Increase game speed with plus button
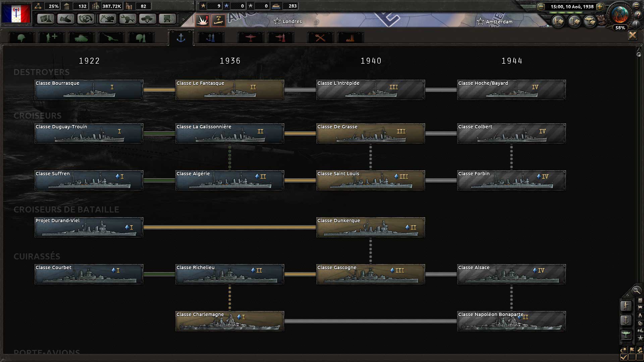 pyautogui.click(x=600, y=6)
